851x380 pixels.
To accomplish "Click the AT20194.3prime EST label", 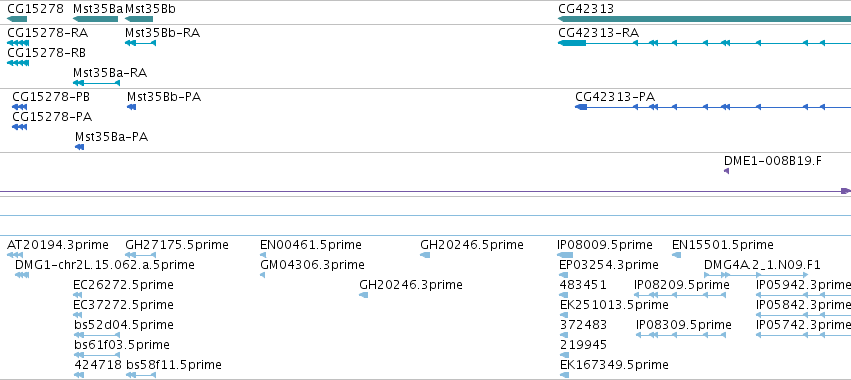I will pos(58,245).
